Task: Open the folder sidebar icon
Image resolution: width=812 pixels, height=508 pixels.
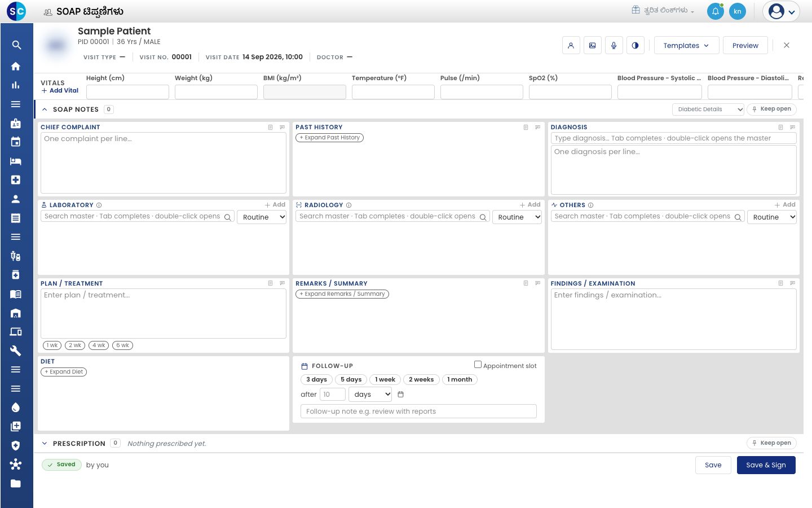Action: pyautogui.click(x=16, y=483)
